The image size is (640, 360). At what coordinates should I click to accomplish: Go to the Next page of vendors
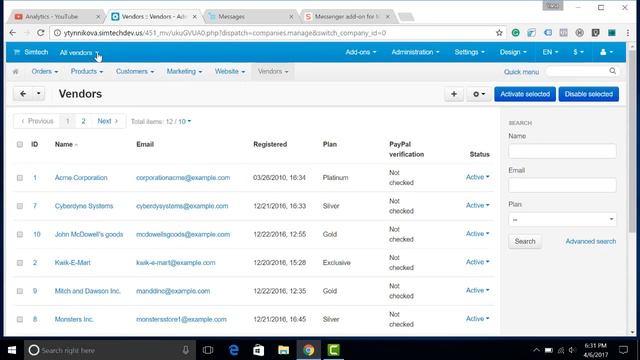pos(108,121)
